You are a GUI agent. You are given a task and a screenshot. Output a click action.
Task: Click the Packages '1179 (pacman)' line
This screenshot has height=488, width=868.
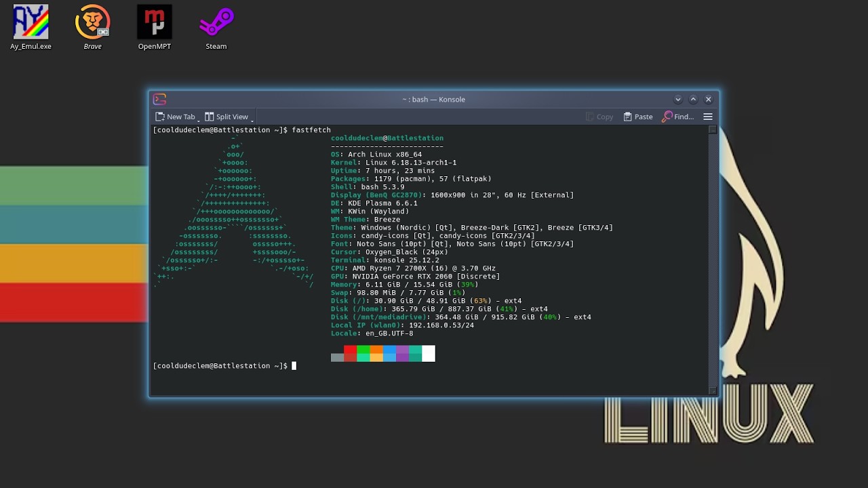point(411,179)
